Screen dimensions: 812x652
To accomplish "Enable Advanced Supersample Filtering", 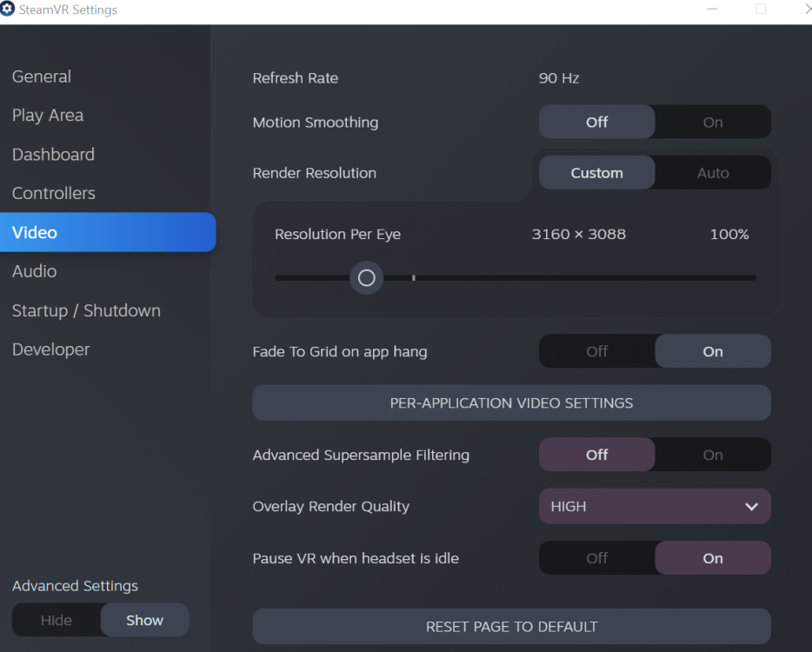I will point(712,455).
